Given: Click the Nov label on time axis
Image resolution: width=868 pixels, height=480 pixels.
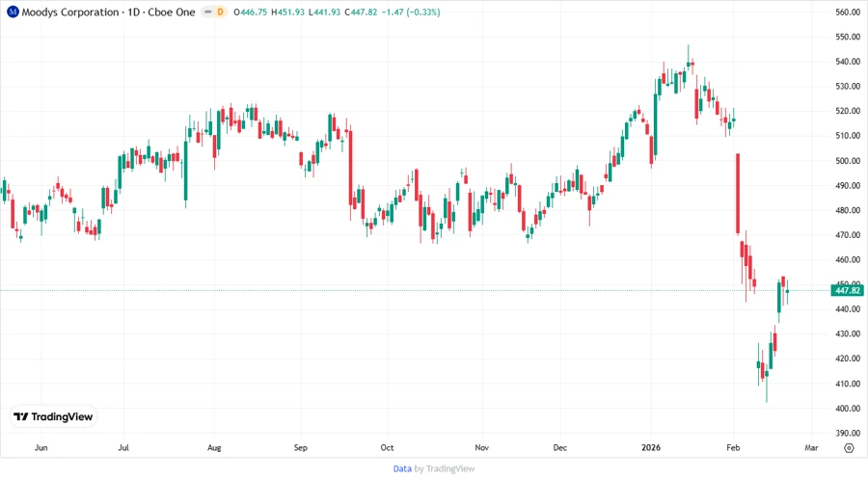Looking at the screenshot, I should 481,447.
